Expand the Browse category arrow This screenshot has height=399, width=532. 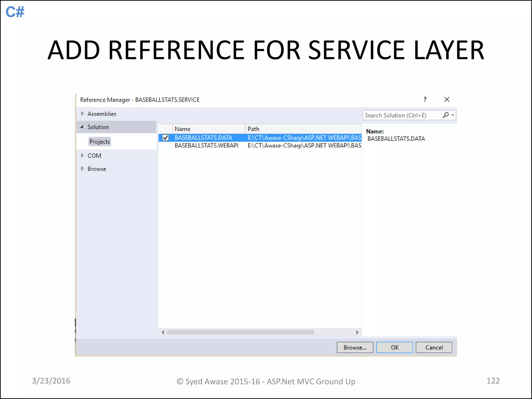(x=82, y=169)
